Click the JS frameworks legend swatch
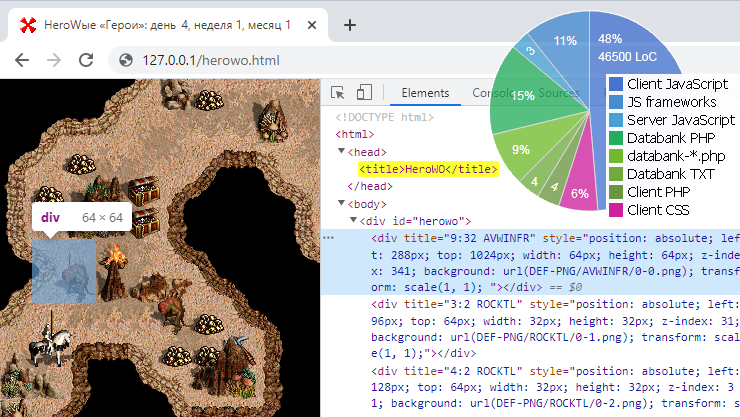The width and height of the screenshot is (740, 417). tap(616, 102)
